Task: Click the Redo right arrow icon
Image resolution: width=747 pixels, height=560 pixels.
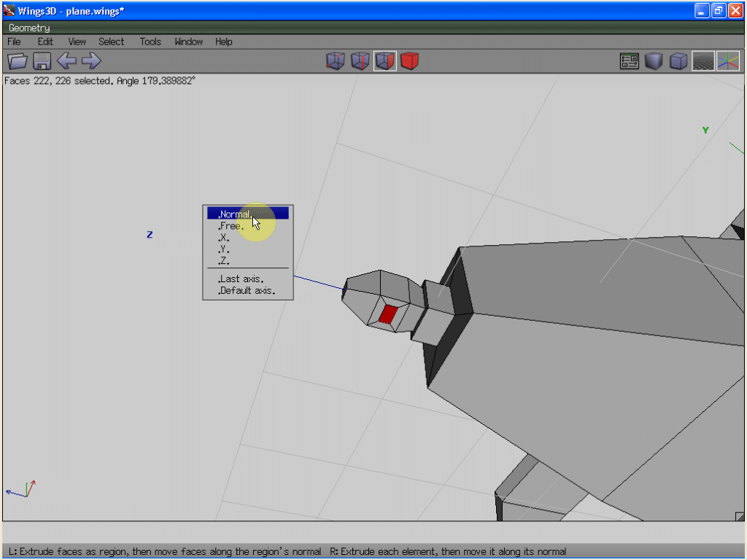Action: click(91, 61)
